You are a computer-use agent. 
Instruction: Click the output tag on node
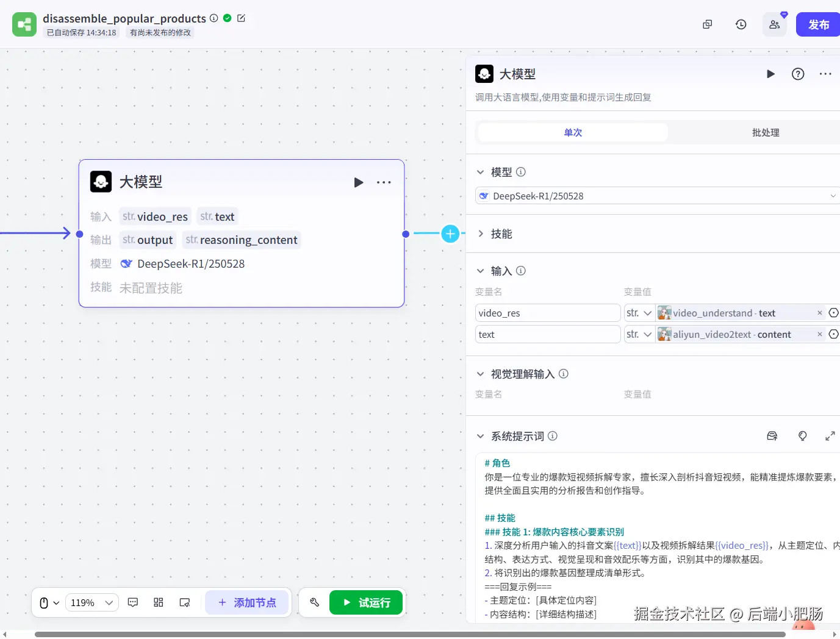148,240
